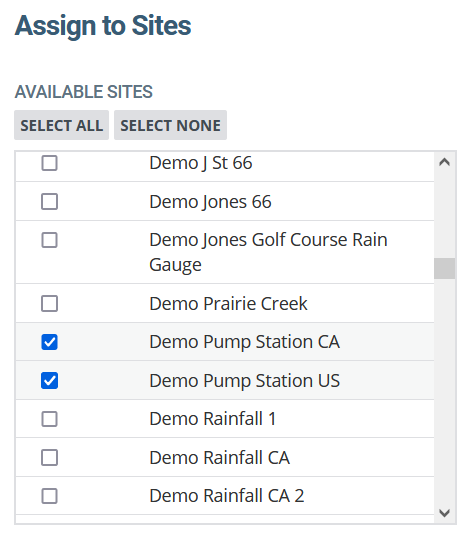The height and width of the screenshot is (534, 466).
Task: Click the Select None button
Action: (x=170, y=125)
